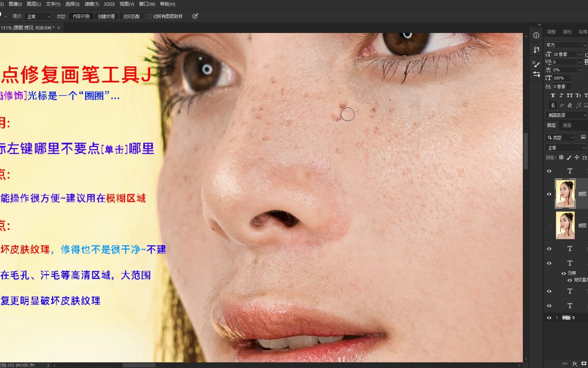Activate the fi ligatures icon

coord(553,105)
